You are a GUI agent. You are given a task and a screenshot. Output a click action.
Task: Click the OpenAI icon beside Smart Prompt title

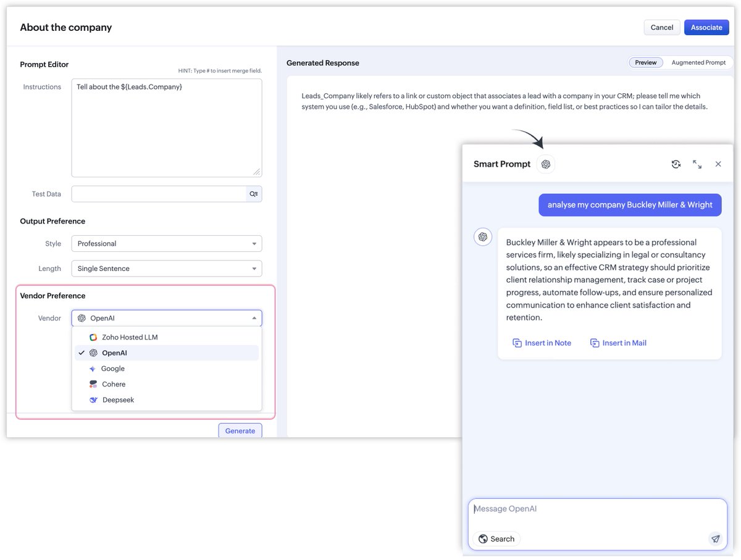[x=546, y=164]
